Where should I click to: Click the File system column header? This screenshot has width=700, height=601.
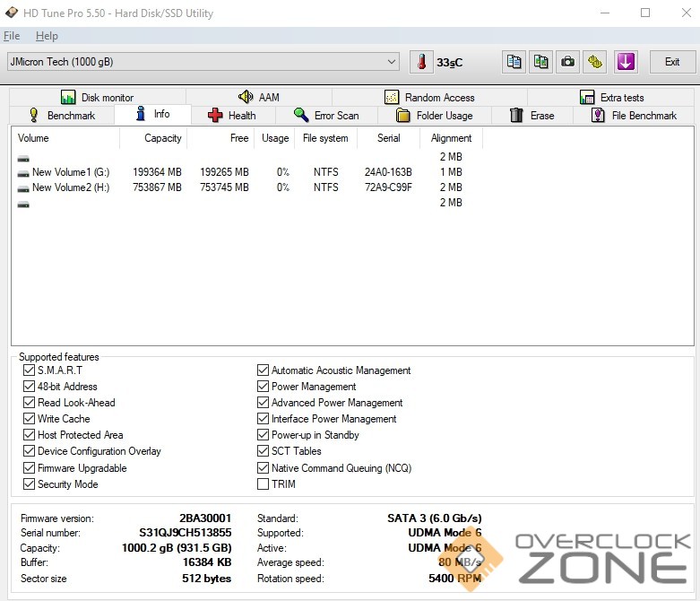click(x=326, y=138)
